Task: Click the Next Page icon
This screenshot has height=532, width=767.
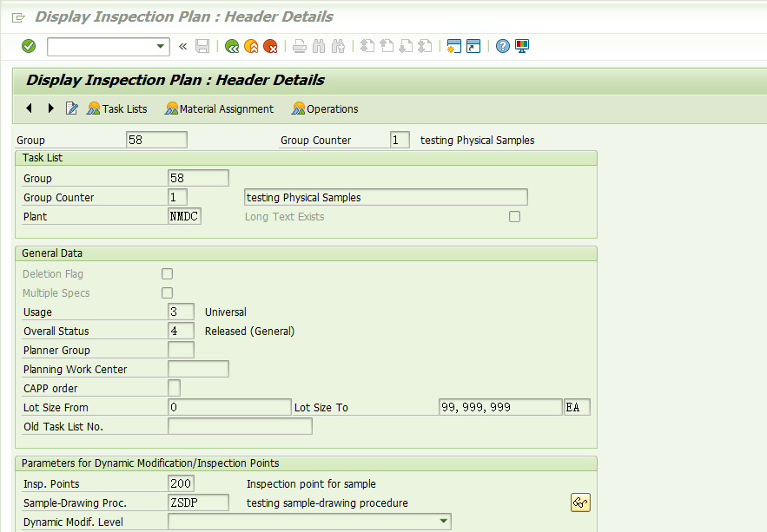Action: click(x=406, y=46)
